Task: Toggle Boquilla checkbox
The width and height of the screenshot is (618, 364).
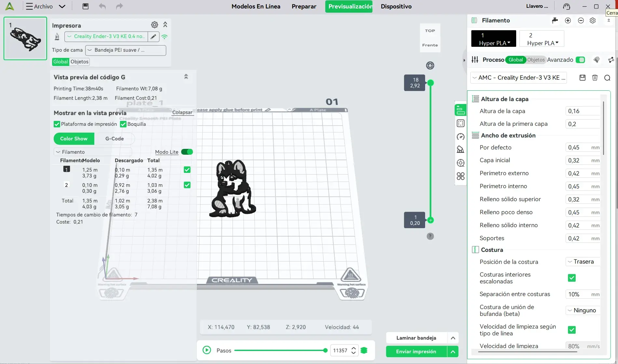Action: [x=123, y=124]
